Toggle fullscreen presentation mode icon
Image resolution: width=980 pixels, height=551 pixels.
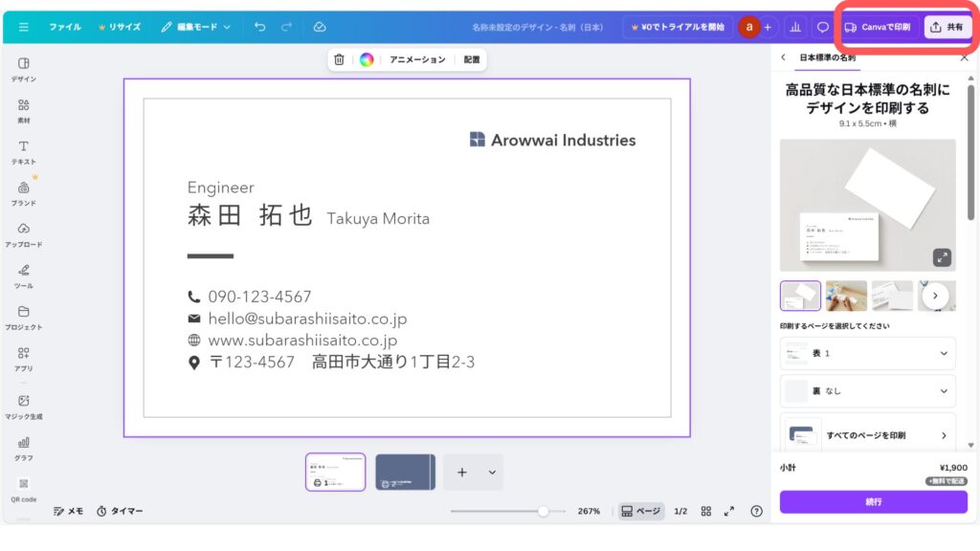(729, 511)
